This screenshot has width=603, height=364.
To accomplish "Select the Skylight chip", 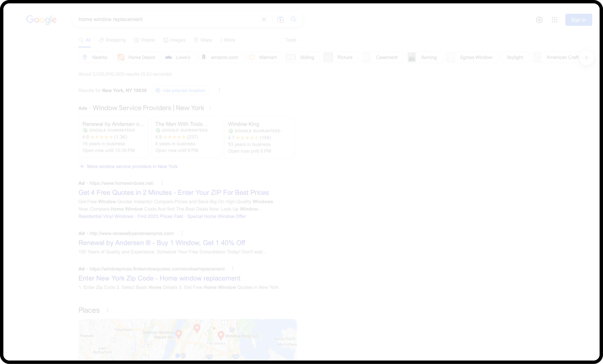I will (x=515, y=57).
